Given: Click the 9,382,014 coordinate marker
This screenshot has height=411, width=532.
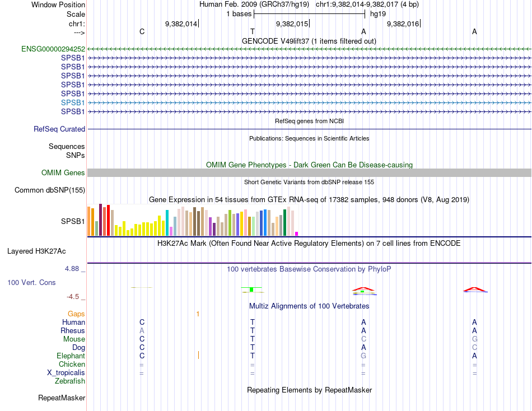Looking at the screenshot, I should [x=181, y=24].
